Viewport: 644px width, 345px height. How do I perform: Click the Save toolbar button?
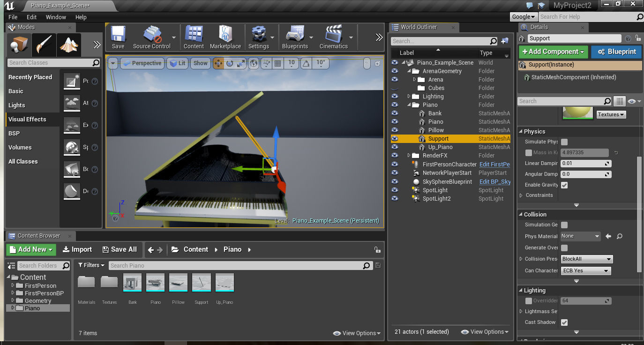pos(118,37)
